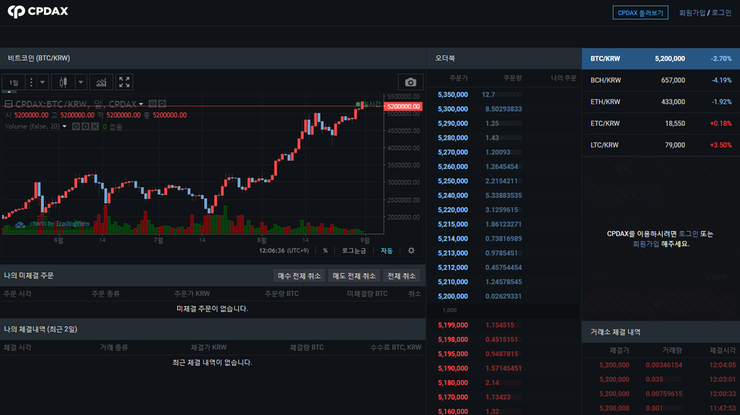Image resolution: width=740 pixels, height=415 pixels.
Task: Select the LTC/KRW market row
Action: (x=661, y=145)
